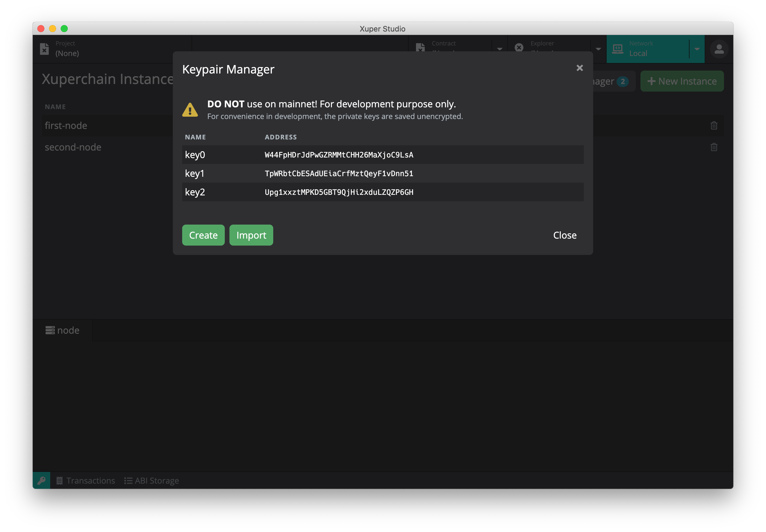Click the Create keypair button
Viewport: 766px width, 532px height.
point(203,235)
